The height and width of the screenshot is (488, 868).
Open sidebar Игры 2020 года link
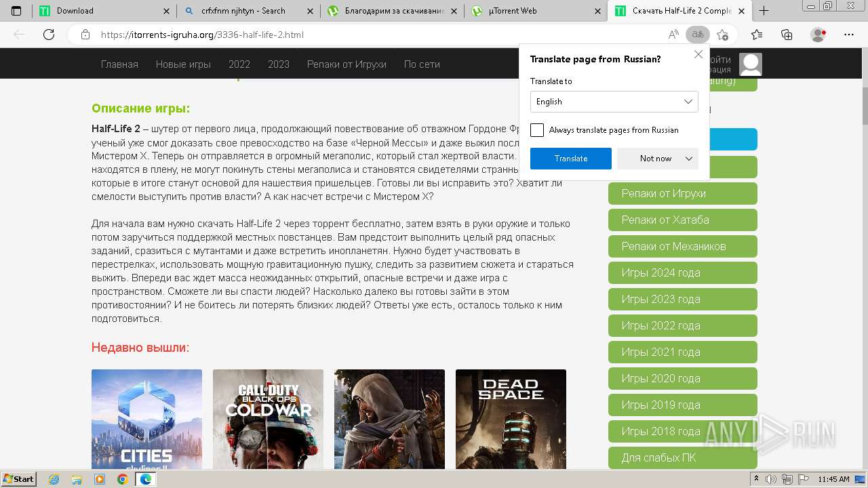(683, 378)
